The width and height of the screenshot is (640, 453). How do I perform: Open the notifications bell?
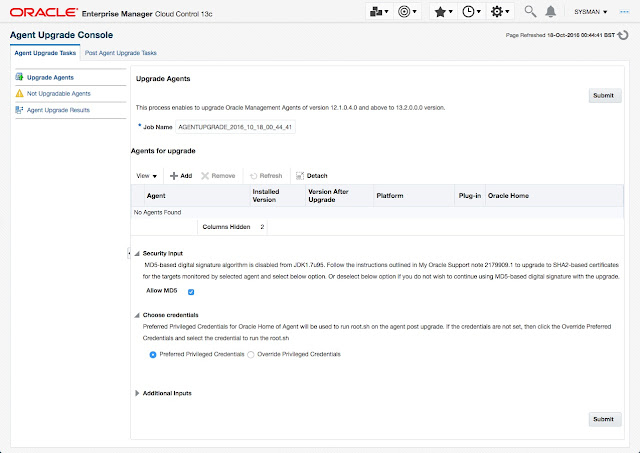(x=551, y=11)
